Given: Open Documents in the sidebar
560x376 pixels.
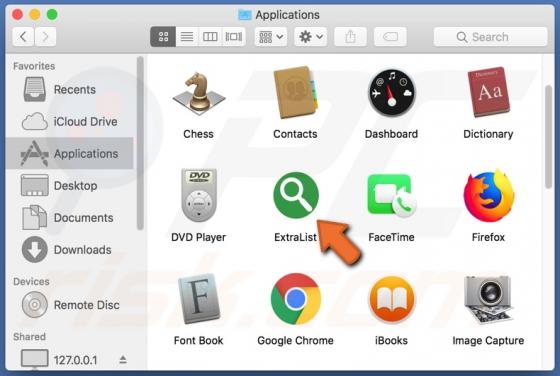Looking at the screenshot, I should pos(70,218).
